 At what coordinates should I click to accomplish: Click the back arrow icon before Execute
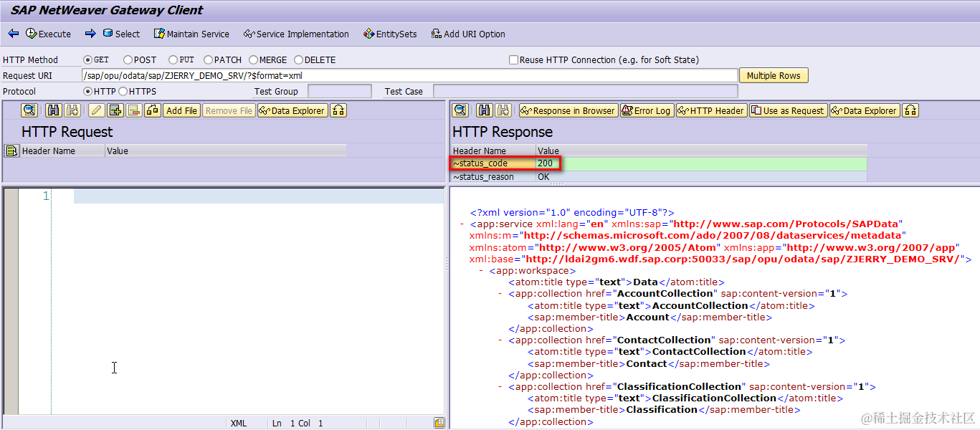pos(14,34)
